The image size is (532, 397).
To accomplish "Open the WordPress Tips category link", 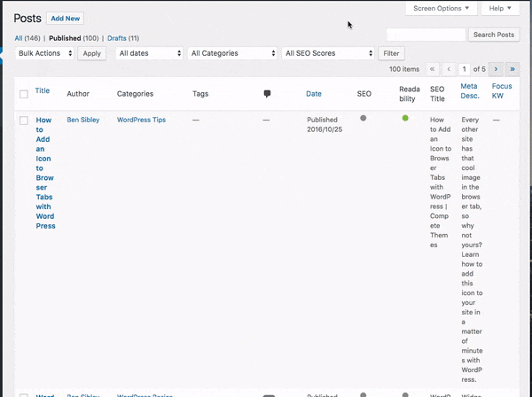I will (141, 120).
